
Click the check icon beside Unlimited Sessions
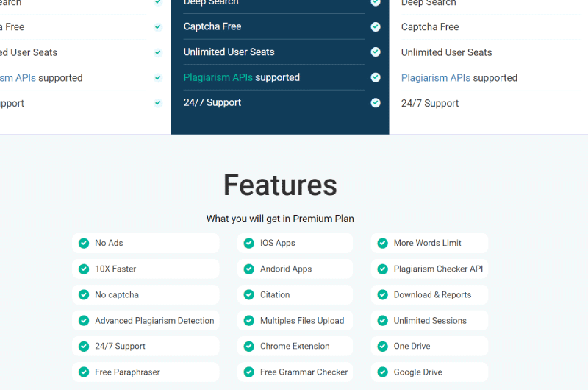coord(382,321)
